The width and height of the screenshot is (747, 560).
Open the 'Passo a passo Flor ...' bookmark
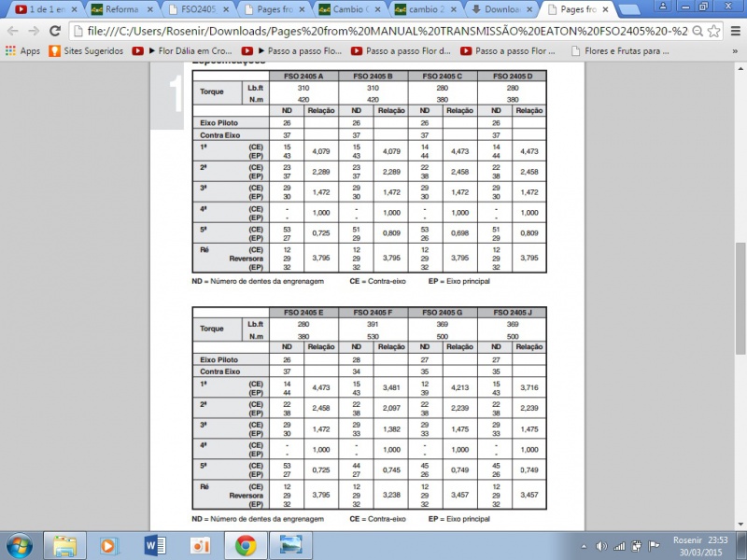508,51
